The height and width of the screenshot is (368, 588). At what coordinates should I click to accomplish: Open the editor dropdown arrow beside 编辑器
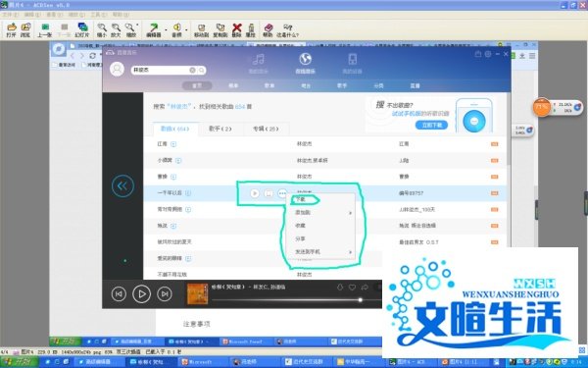(166, 29)
